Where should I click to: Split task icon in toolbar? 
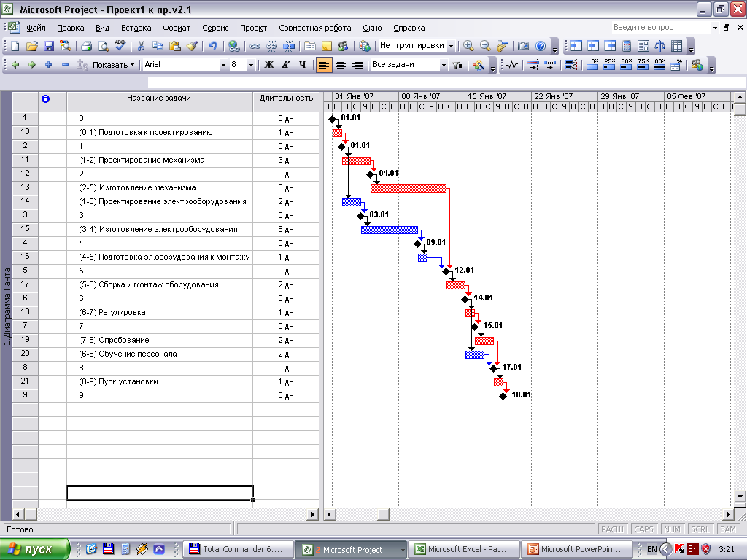coord(289,46)
